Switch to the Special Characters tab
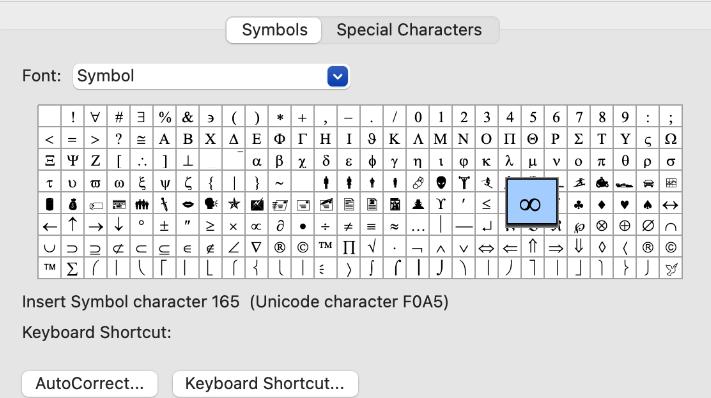 point(409,30)
